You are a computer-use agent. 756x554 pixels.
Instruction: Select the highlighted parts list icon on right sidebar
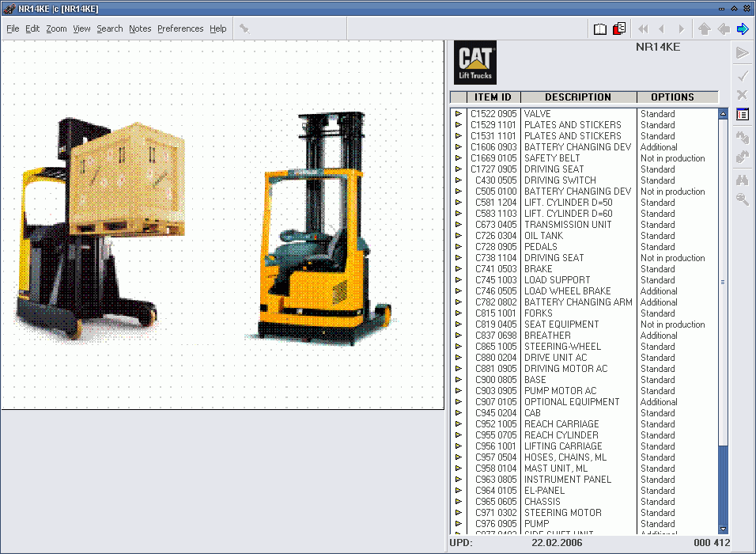743,114
